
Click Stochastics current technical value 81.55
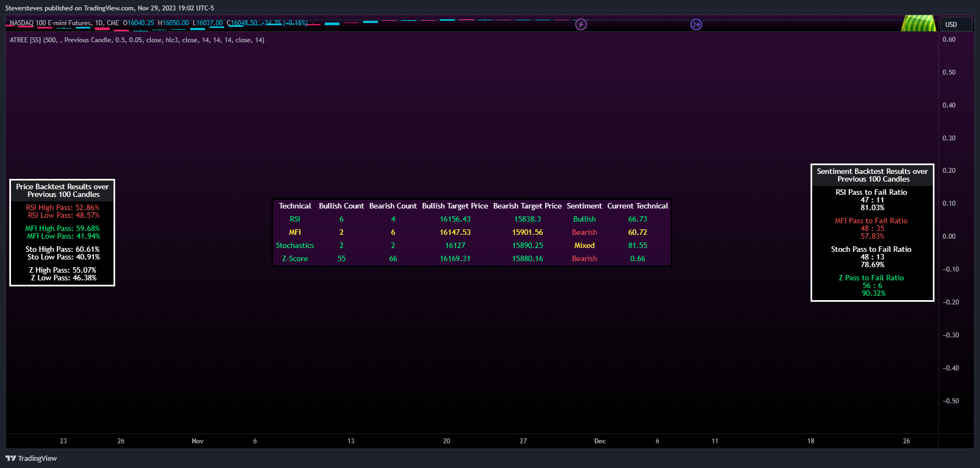coord(638,245)
